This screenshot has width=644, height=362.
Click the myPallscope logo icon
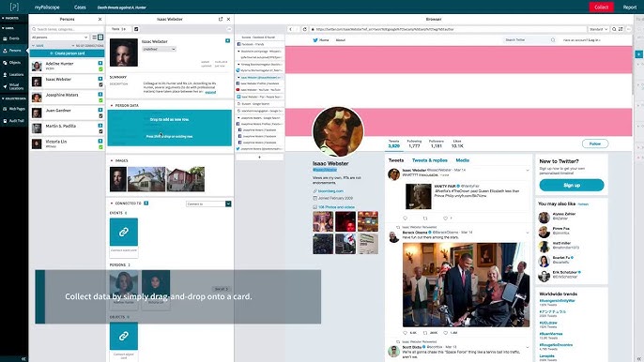click(14, 7)
